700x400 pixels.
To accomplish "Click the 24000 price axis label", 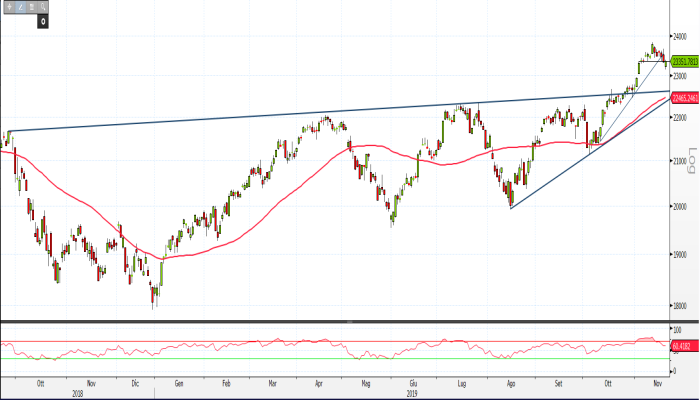I will (x=682, y=37).
